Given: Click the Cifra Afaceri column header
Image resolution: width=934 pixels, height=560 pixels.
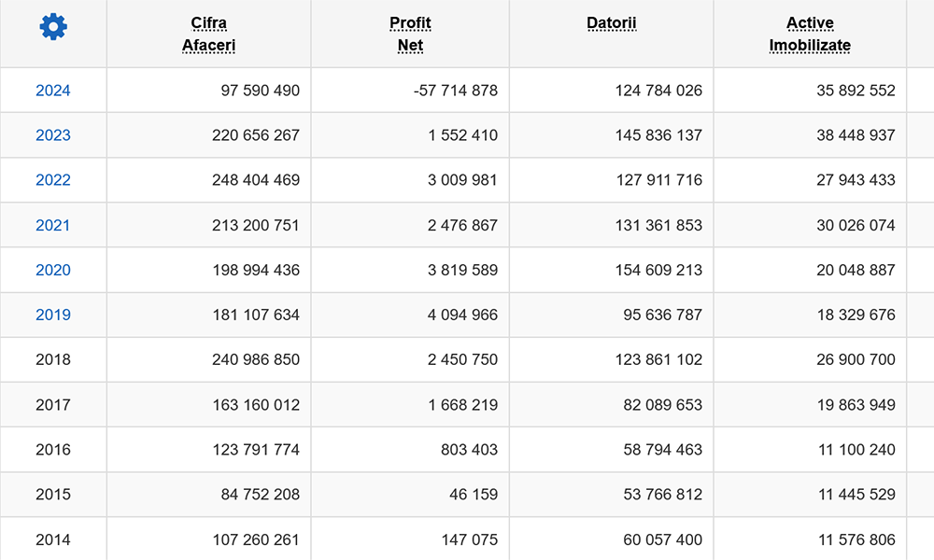Looking at the screenshot, I should tap(208, 34).
